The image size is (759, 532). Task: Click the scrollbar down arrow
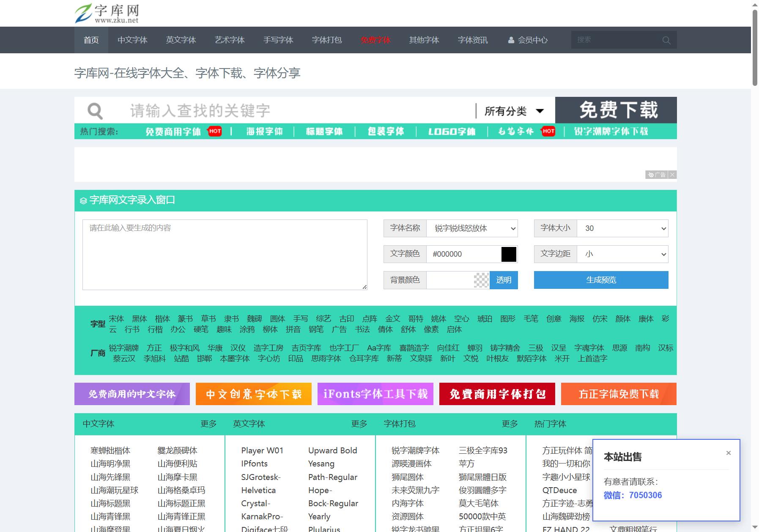(755, 528)
